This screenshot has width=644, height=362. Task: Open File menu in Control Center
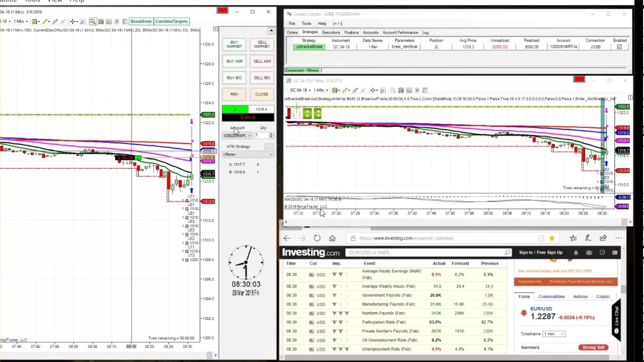(292, 24)
